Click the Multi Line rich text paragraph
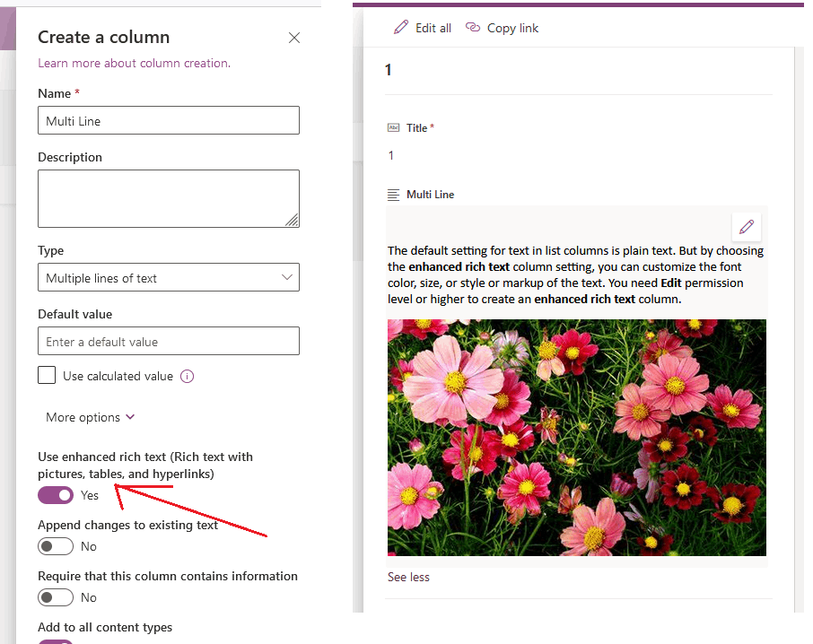This screenshot has width=813, height=644. (575, 274)
